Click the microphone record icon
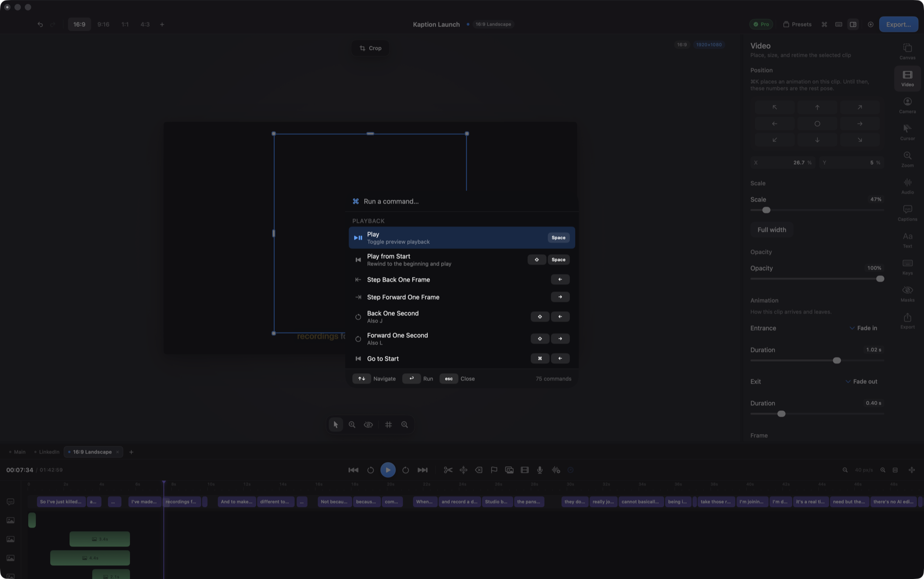 pos(540,470)
